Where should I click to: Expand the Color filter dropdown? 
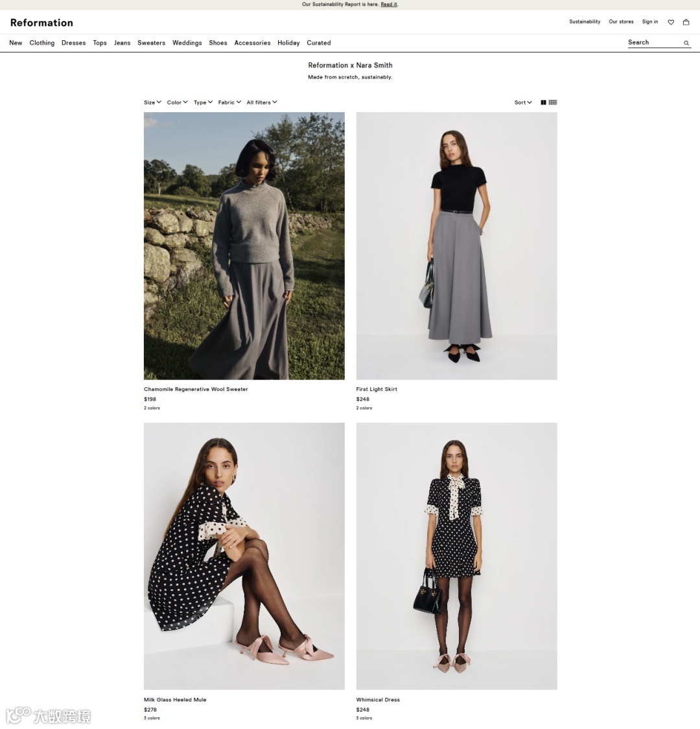coord(178,102)
